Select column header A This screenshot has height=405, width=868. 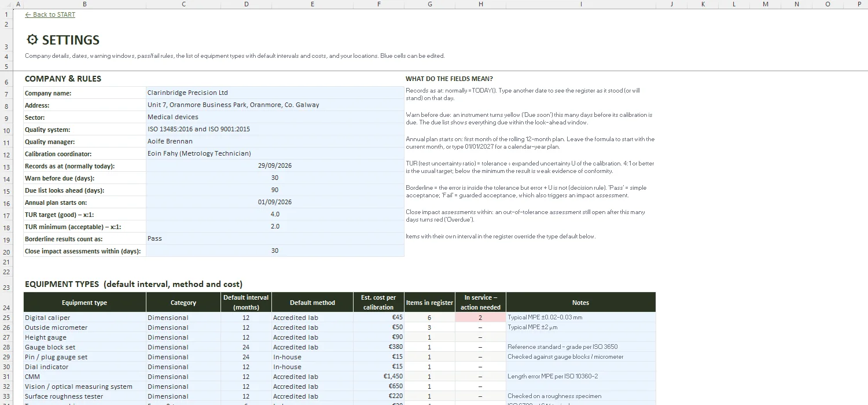point(18,4)
